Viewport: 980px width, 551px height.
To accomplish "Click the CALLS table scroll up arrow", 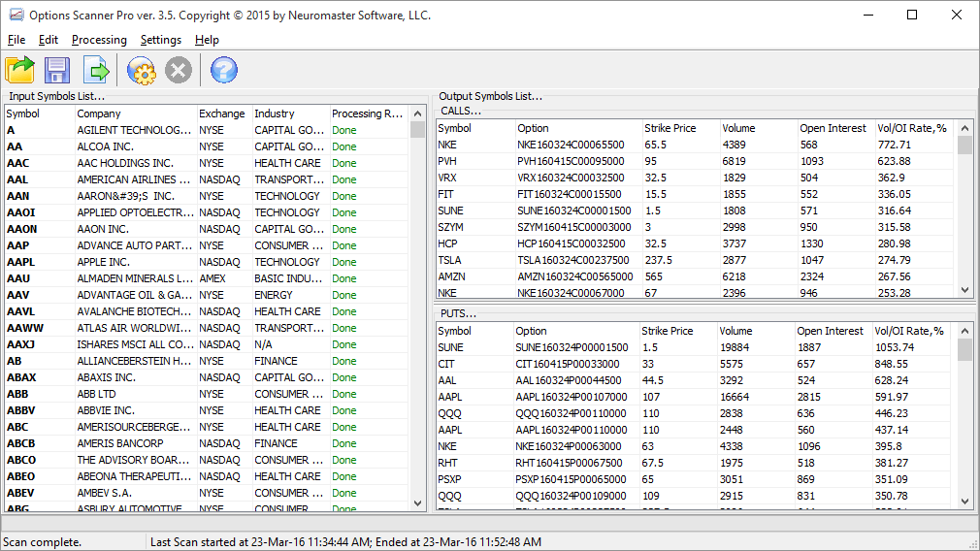I will click(965, 128).
